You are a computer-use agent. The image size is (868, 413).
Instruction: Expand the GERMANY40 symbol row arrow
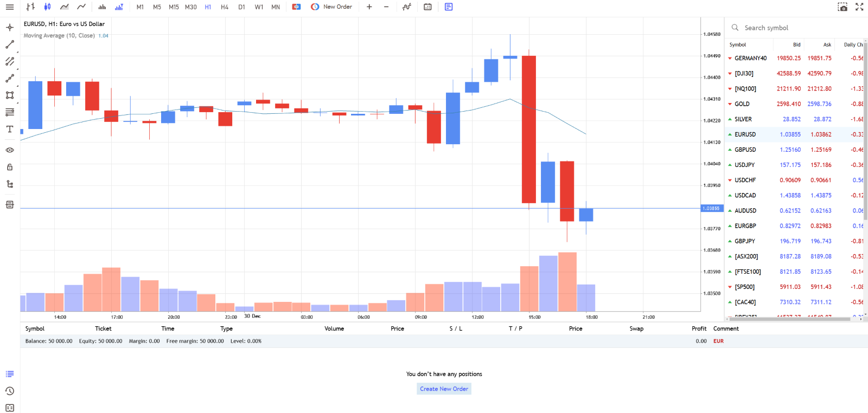(x=730, y=59)
